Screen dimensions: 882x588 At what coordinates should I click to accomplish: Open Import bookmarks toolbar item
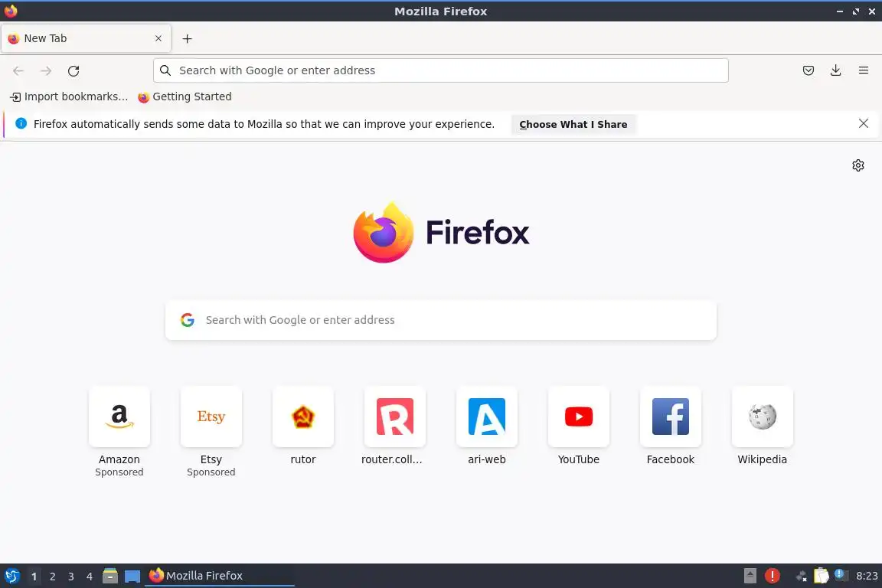coord(69,96)
